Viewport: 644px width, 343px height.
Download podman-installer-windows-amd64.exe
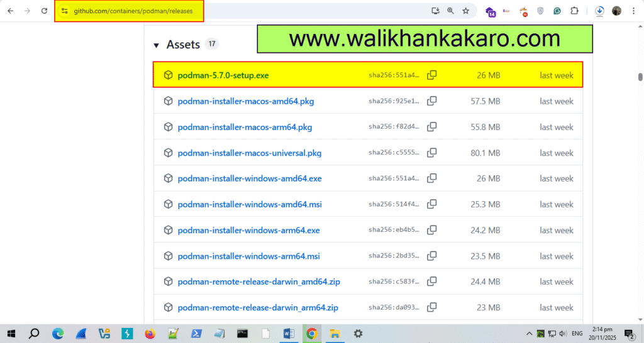[x=249, y=178]
